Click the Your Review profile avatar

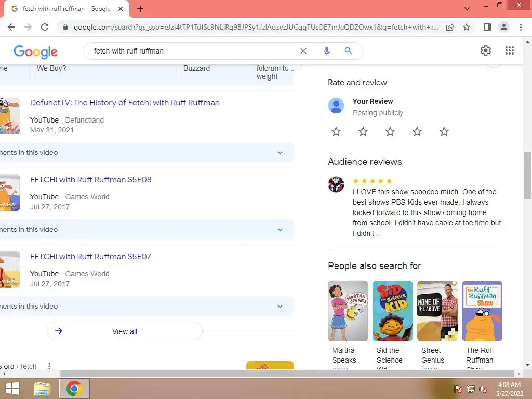point(336,105)
